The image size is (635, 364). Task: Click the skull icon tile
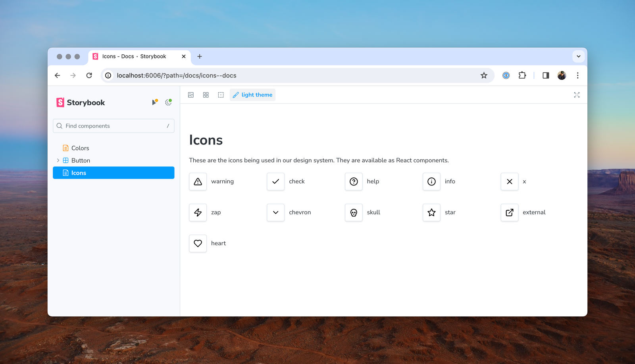point(354,212)
